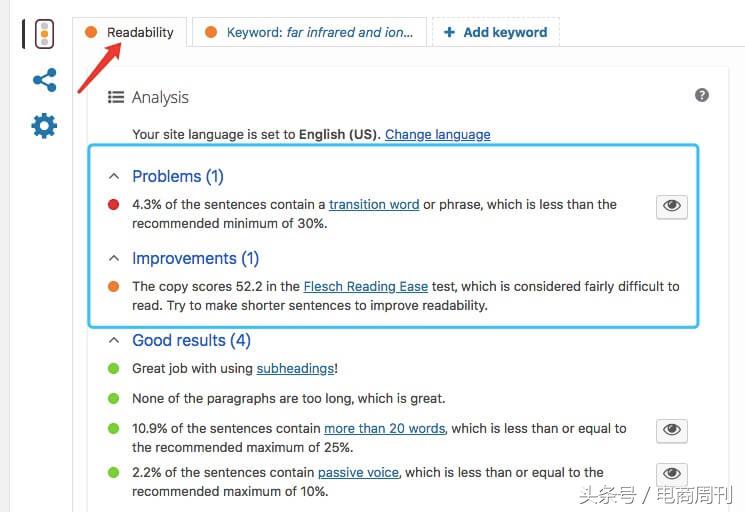745x512 pixels.
Task: Open the traffic light content optimization icon
Action: tap(44, 34)
